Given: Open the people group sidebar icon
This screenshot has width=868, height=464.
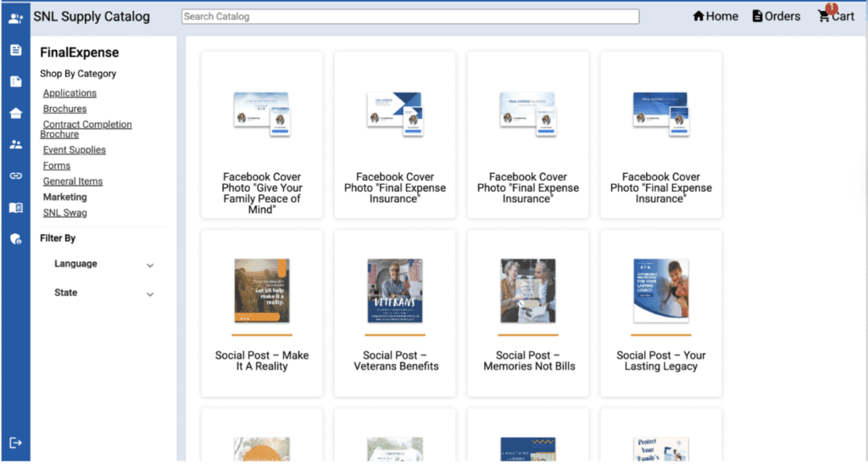Looking at the screenshot, I should 15,144.
